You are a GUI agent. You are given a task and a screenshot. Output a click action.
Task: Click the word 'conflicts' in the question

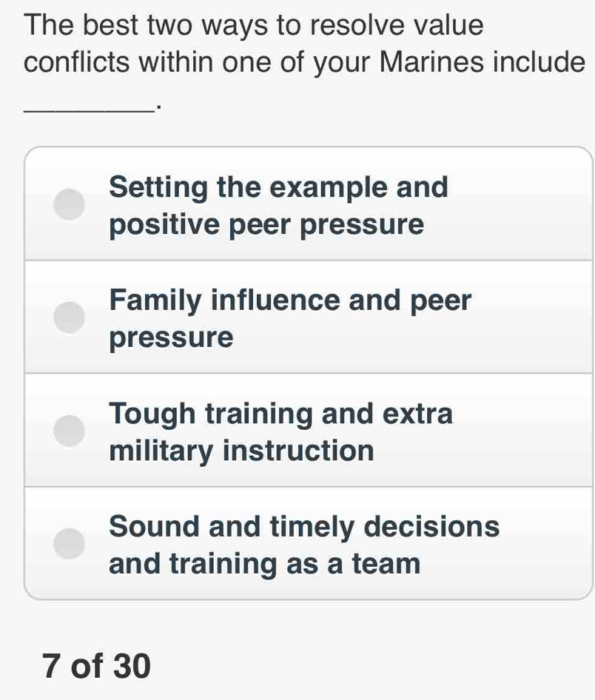(77, 61)
